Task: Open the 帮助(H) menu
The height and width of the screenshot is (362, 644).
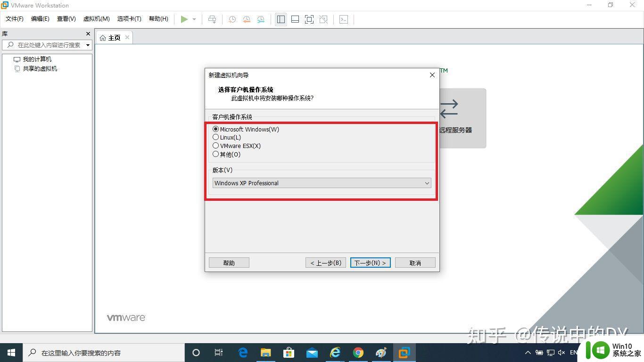Action: pyautogui.click(x=158, y=19)
